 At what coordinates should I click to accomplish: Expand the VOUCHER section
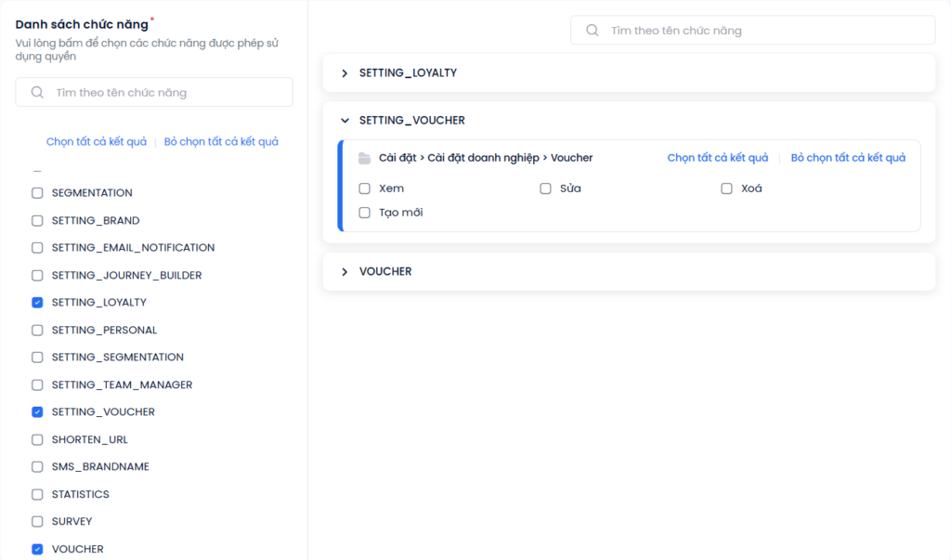345,272
